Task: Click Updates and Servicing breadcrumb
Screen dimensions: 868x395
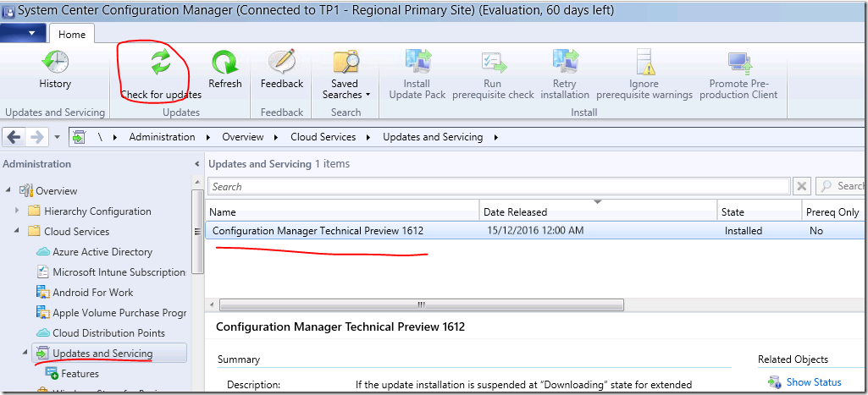Action: coord(433,137)
